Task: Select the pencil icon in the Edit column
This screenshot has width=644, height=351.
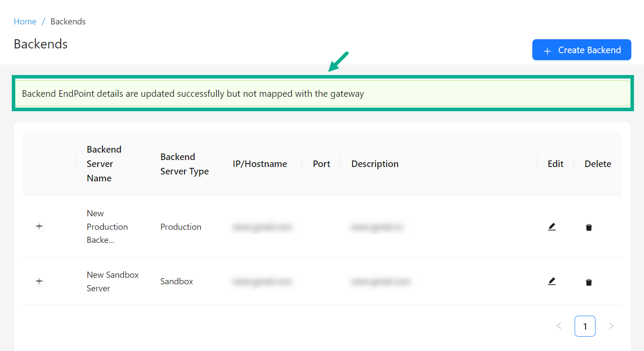Action: click(552, 227)
